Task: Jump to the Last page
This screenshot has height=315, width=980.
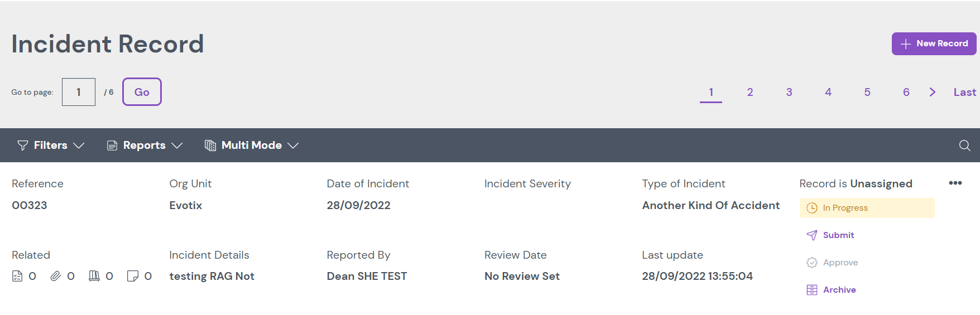Action: [964, 92]
